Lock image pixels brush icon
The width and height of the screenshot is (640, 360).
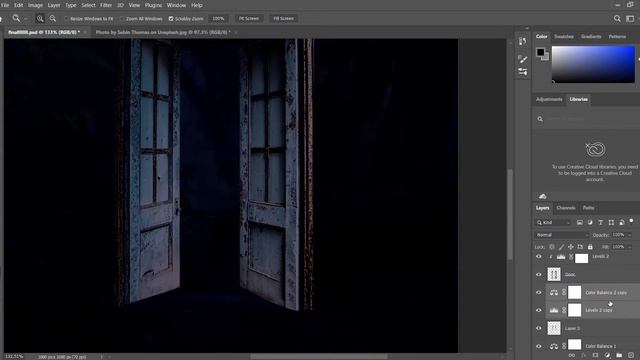(x=561, y=247)
